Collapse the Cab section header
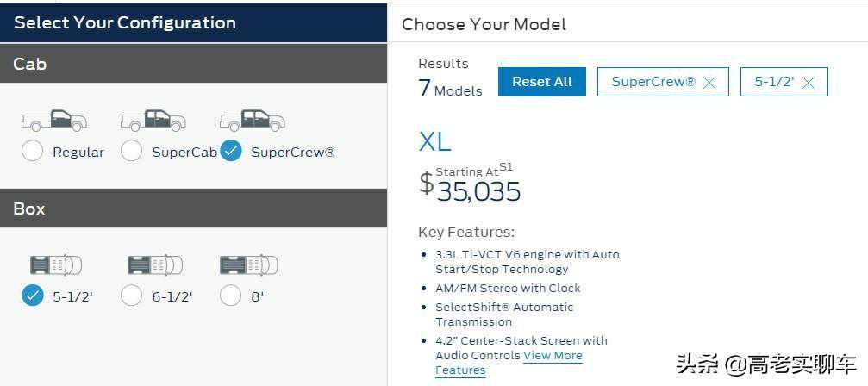The width and height of the screenshot is (868, 386). pyautogui.click(x=193, y=64)
